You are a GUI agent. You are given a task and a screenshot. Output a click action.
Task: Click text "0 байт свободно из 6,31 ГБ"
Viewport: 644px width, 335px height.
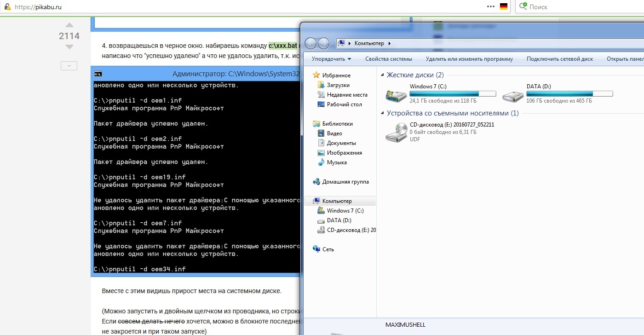click(x=443, y=132)
